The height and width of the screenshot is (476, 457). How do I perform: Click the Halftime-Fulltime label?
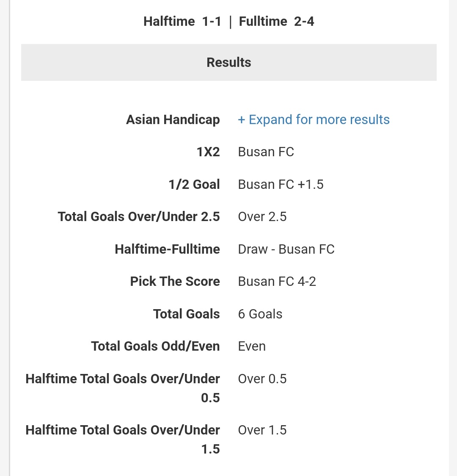click(167, 249)
